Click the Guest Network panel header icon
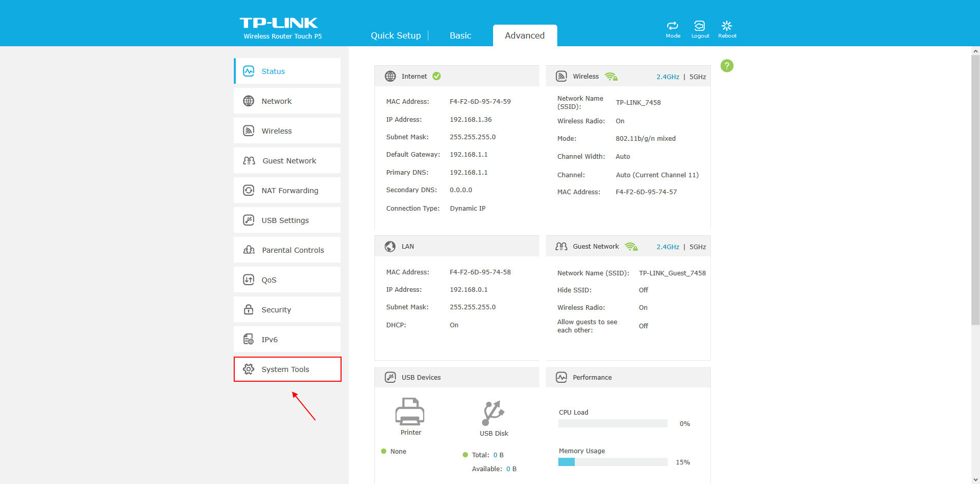Viewport: 980px width, 484px height. (x=561, y=246)
